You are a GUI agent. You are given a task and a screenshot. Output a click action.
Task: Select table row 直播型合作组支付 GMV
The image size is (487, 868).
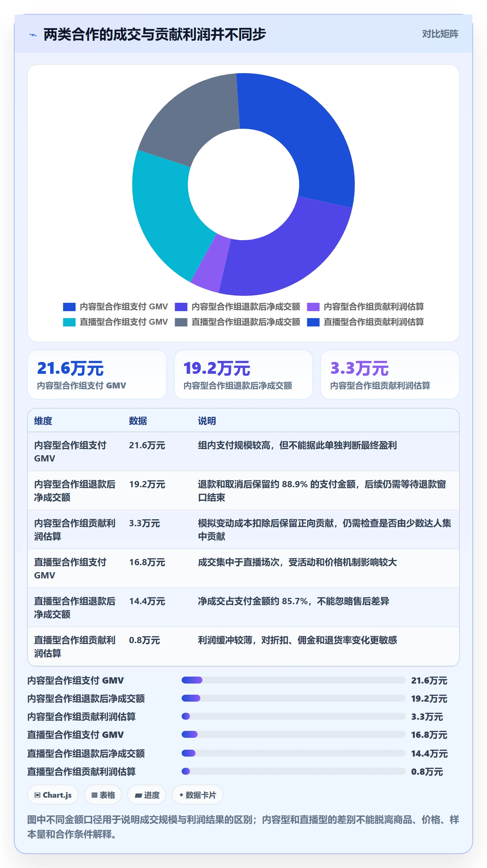(243, 569)
